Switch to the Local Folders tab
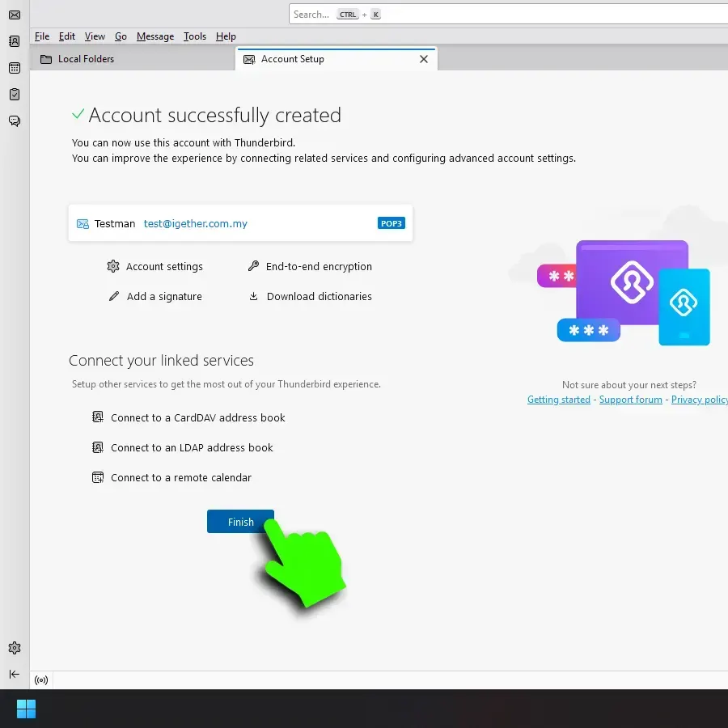Viewport: 728px width, 728px height. tap(86, 59)
